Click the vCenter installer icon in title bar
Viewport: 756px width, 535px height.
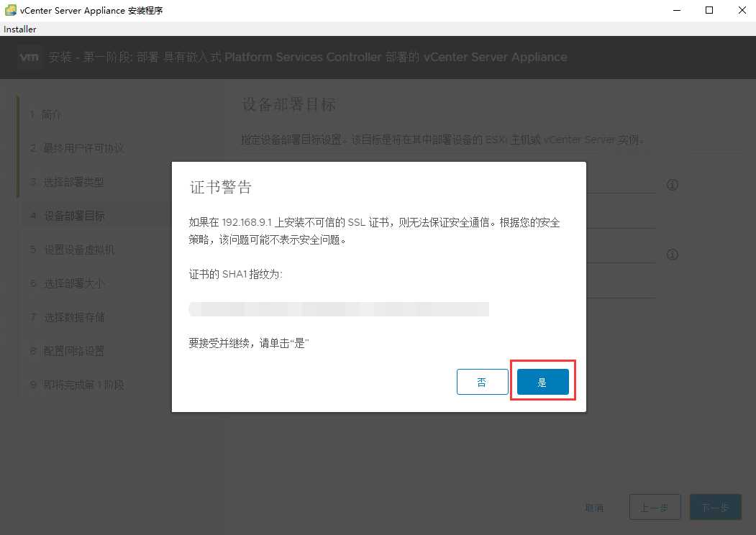point(9,10)
